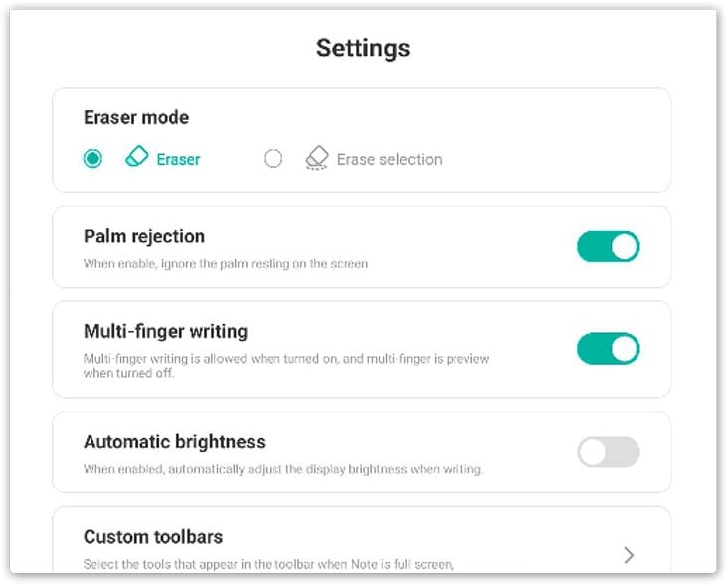
Task: Click the Palm rejection heading
Action: [x=144, y=236]
